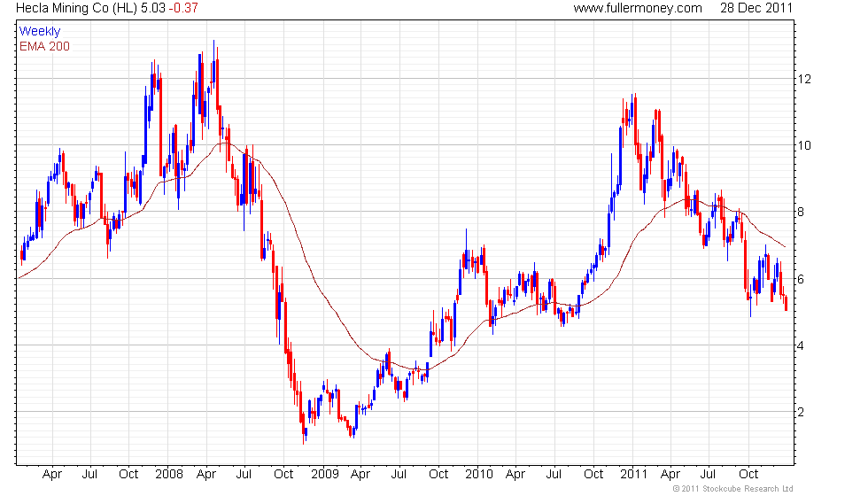Click the Oct label just before 2008
Viewport: 868px width, 496px height.
pyautogui.click(x=128, y=475)
